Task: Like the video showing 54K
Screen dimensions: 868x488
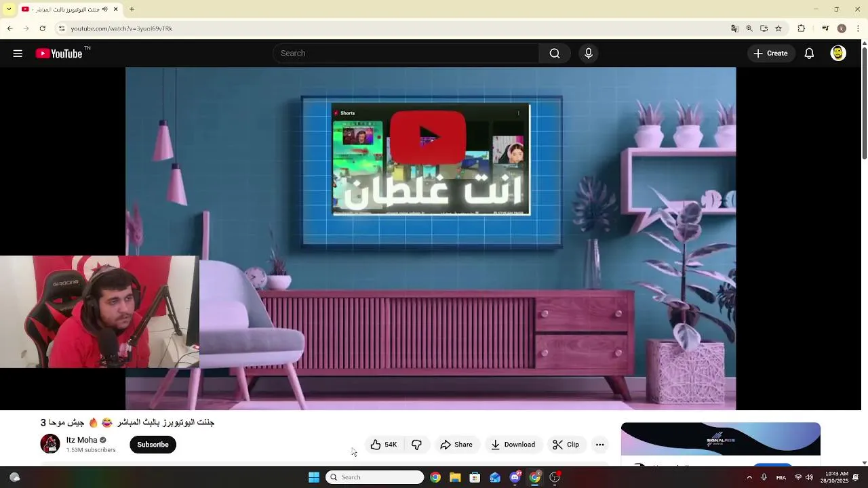Action: 384,445
